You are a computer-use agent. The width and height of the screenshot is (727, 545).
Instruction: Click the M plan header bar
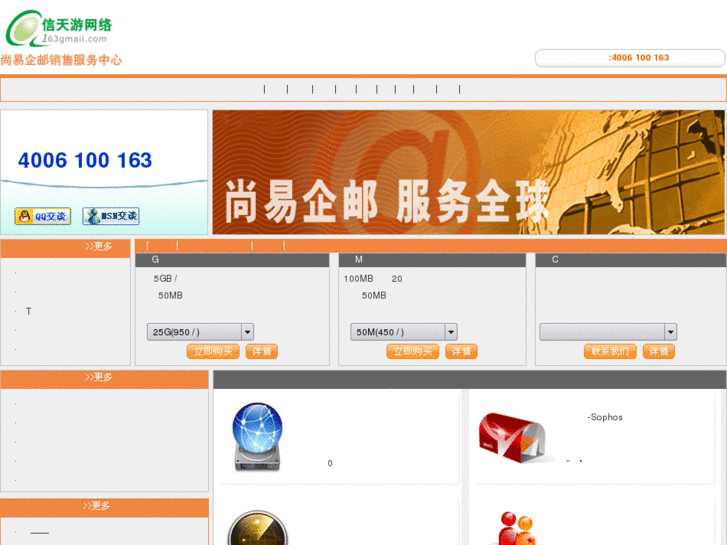pyautogui.click(x=432, y=260)
